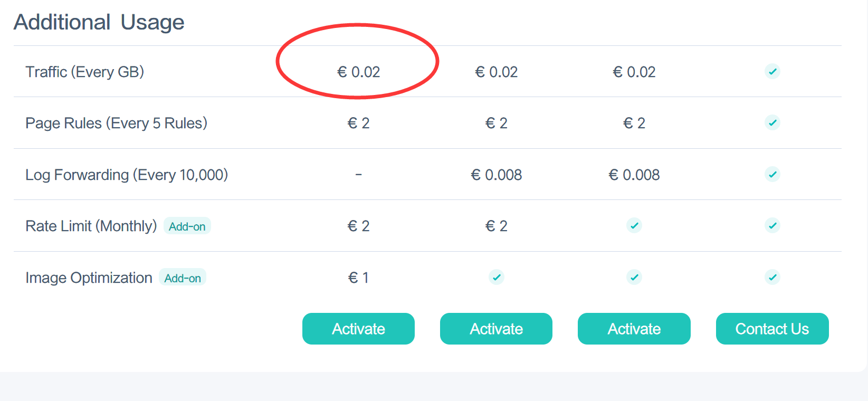
Task: Click last column checkmark in Rate Limit row
Action: (772, 225)
